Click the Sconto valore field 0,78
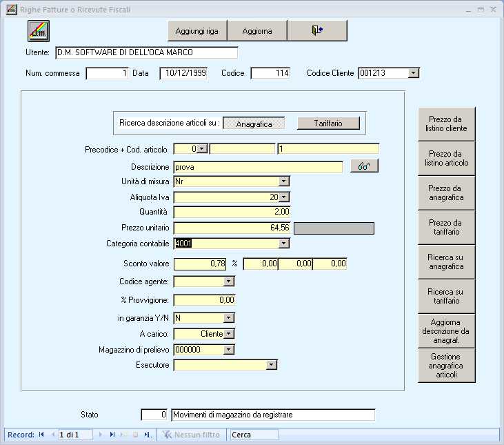The height and width of the screenshot is (445, 504). click(200, 264)
